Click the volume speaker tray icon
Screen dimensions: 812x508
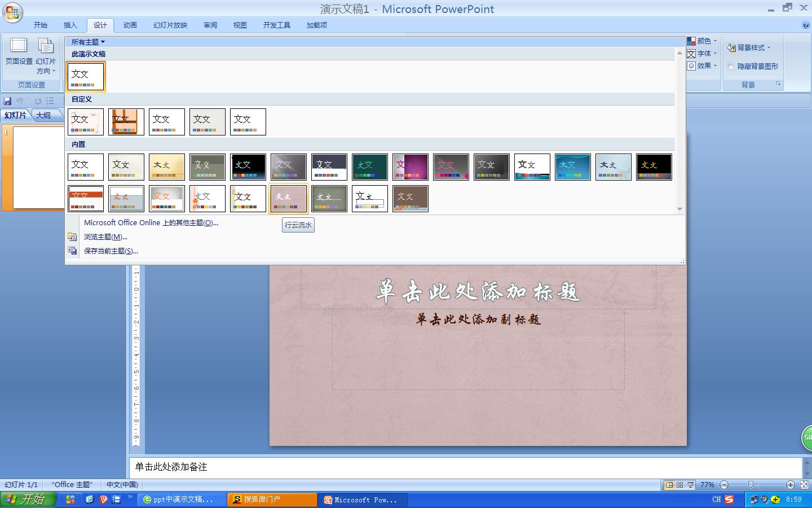(x=765, y=500)
